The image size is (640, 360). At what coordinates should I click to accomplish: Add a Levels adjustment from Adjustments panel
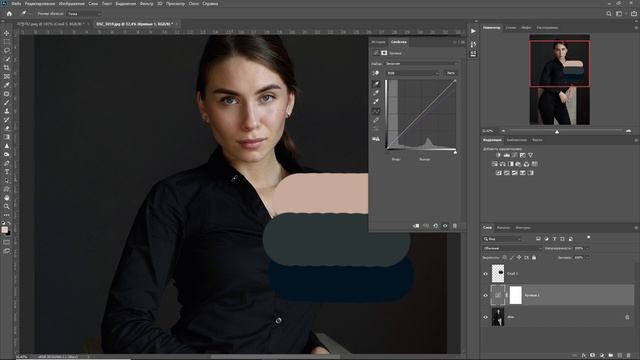(x=507, y=155)
